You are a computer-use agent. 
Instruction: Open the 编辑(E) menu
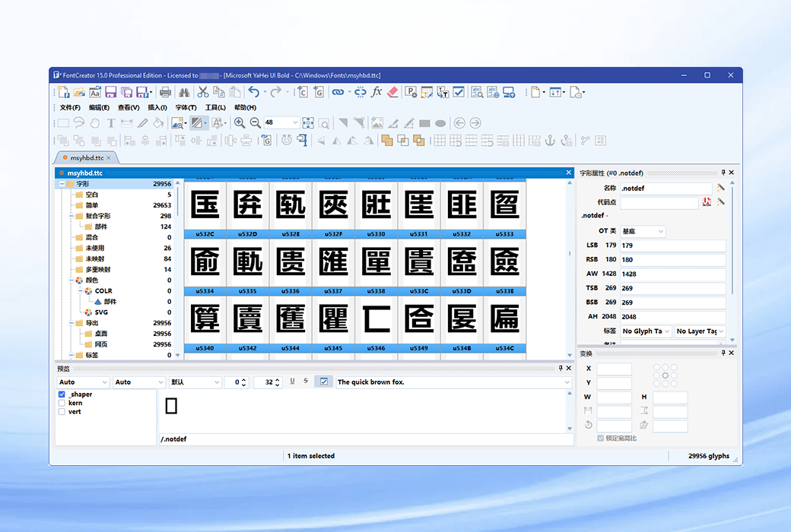click(99, 107)
